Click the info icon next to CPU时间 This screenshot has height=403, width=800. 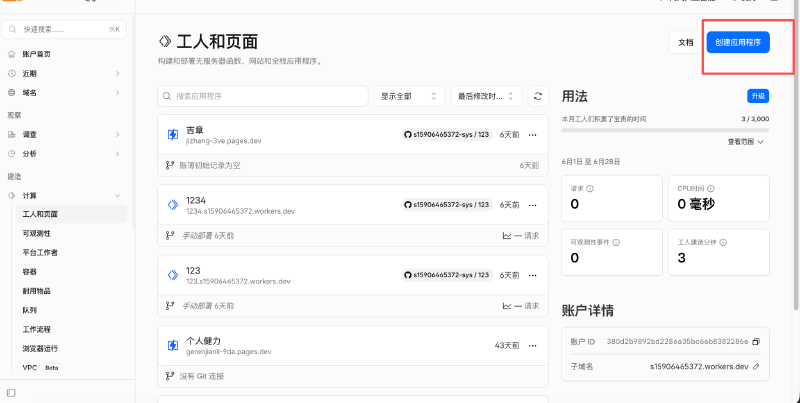pyautogui.click(x=711, y=188)
